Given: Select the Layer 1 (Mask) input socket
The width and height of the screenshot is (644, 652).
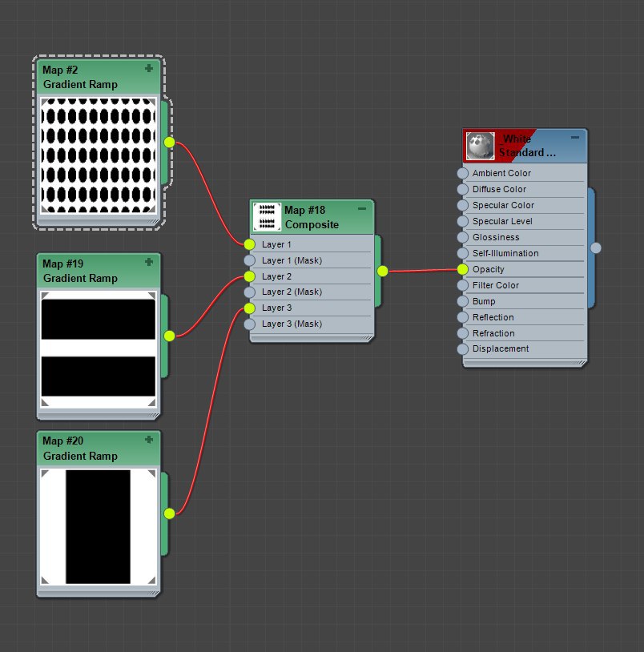Looking at the screenshot, I should [x=249, y=260].
